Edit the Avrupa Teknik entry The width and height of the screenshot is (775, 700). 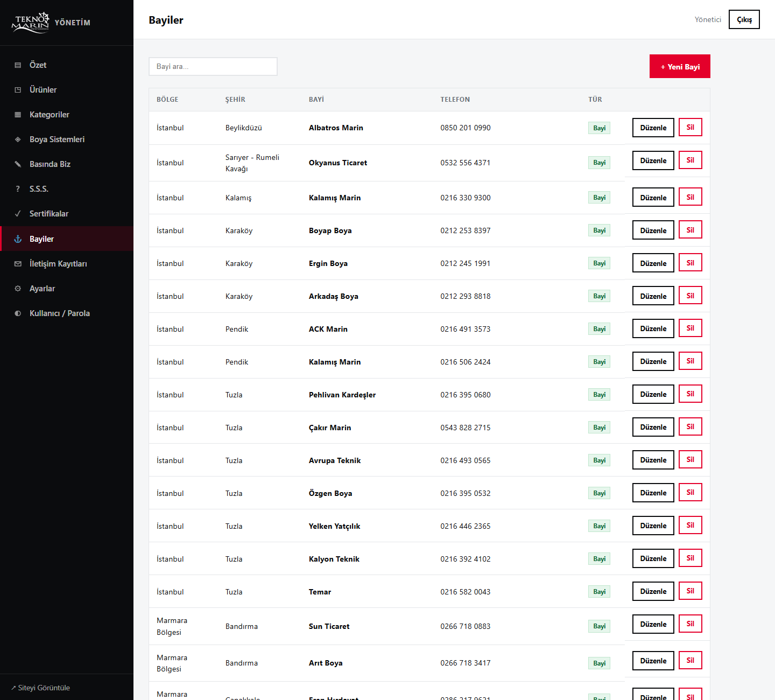653,460
